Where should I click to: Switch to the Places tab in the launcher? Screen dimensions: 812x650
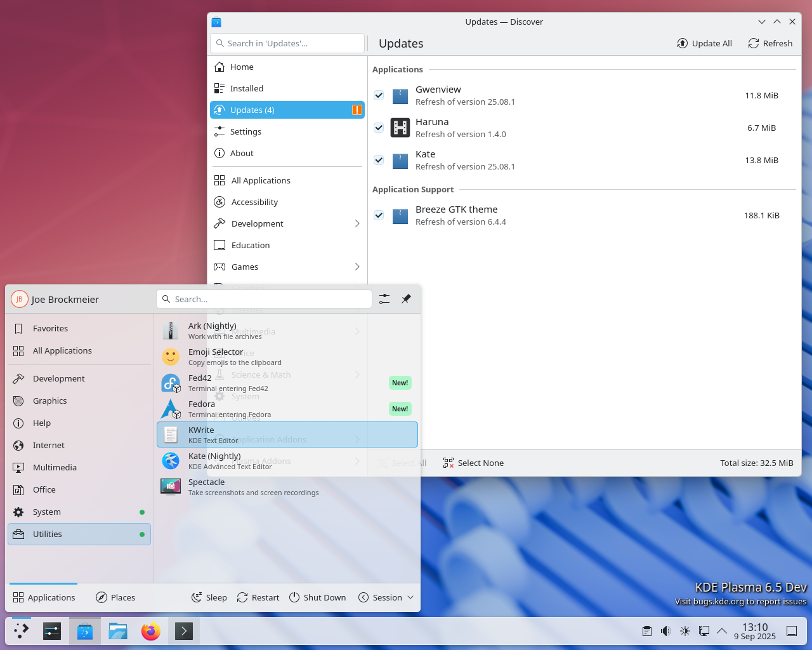(x=115, y=597)
